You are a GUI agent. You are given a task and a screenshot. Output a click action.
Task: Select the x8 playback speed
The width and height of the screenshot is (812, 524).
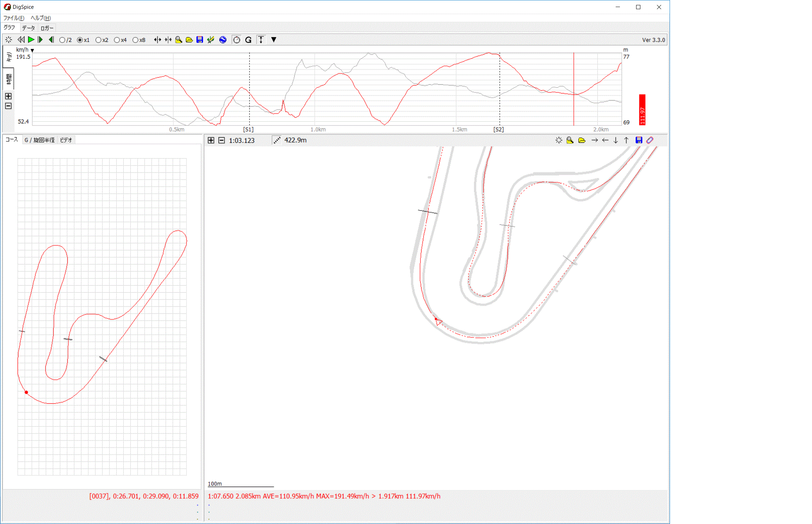coord(135,40)
